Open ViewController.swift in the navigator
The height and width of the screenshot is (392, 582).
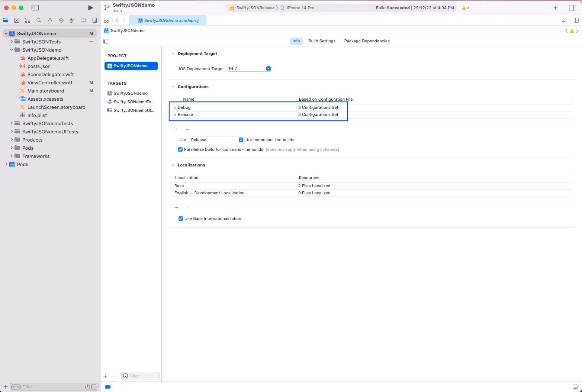(50, 82)
